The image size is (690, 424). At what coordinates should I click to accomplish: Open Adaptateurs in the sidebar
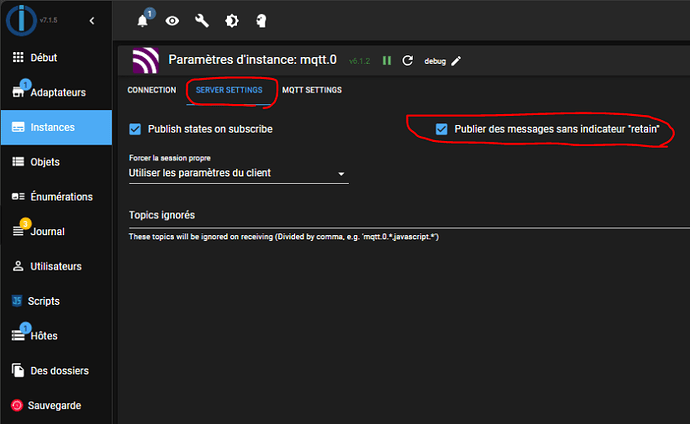coord(57,93)
